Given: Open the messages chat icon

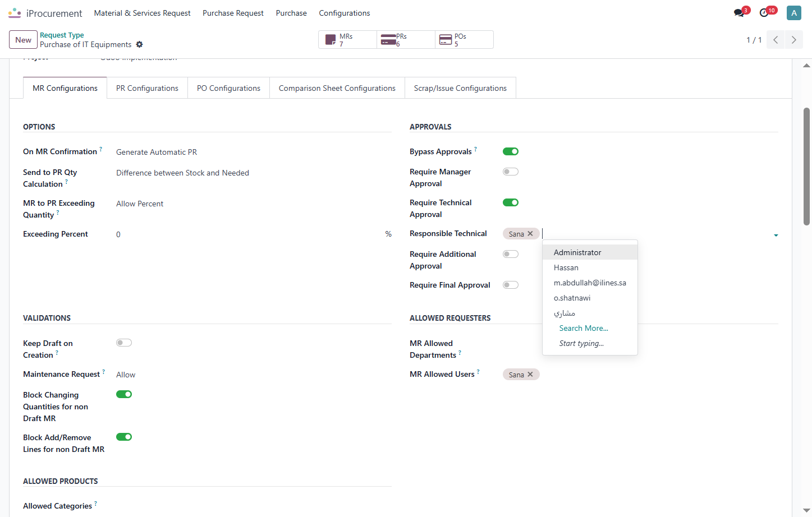Looking at the screenshot, I should [739, 13].
